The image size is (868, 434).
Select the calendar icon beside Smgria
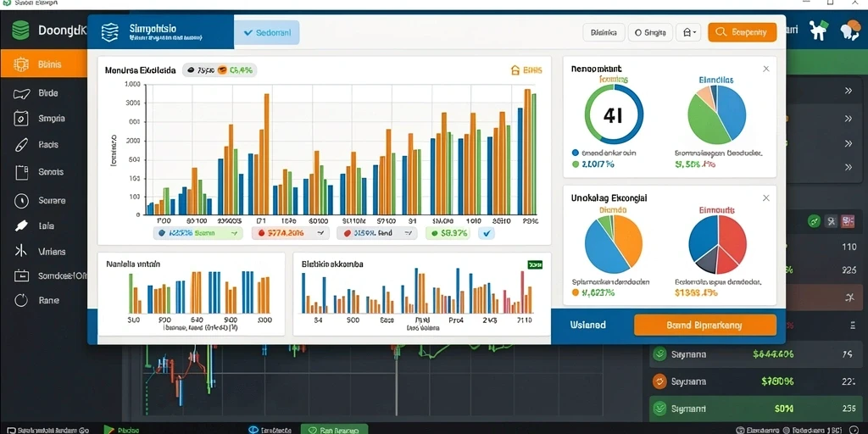click(x=20, y=118)
